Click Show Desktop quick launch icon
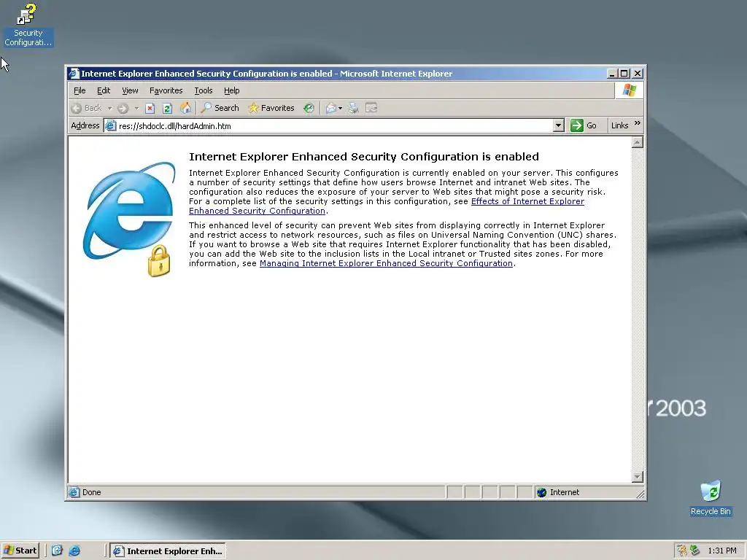This screenshot has width=747, height=560. 57,551
